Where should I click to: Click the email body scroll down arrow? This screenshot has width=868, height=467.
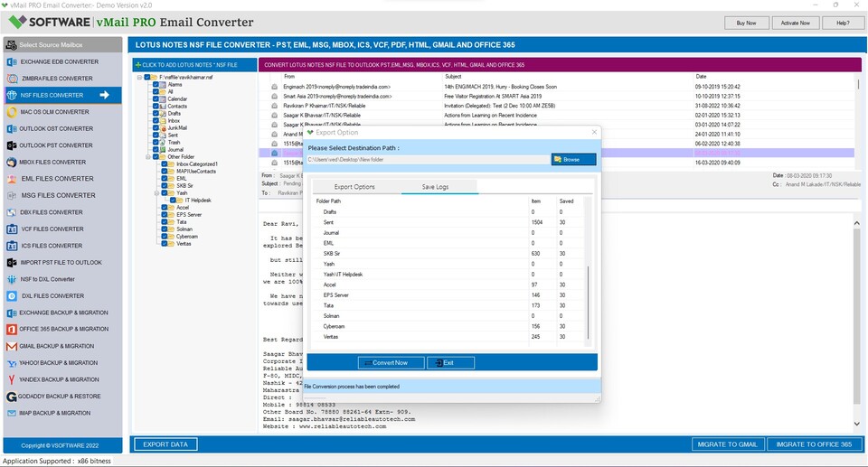[857, 424]
